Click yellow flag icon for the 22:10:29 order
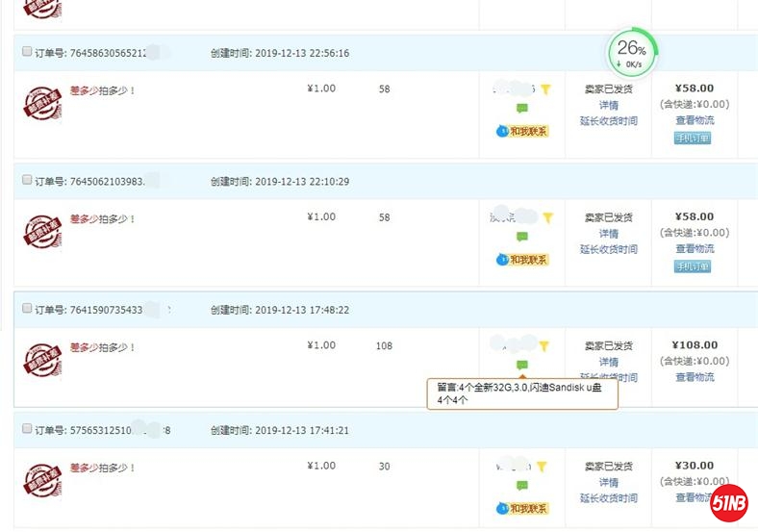The height and width of the screenshot is (532, 758). (547, 218)
